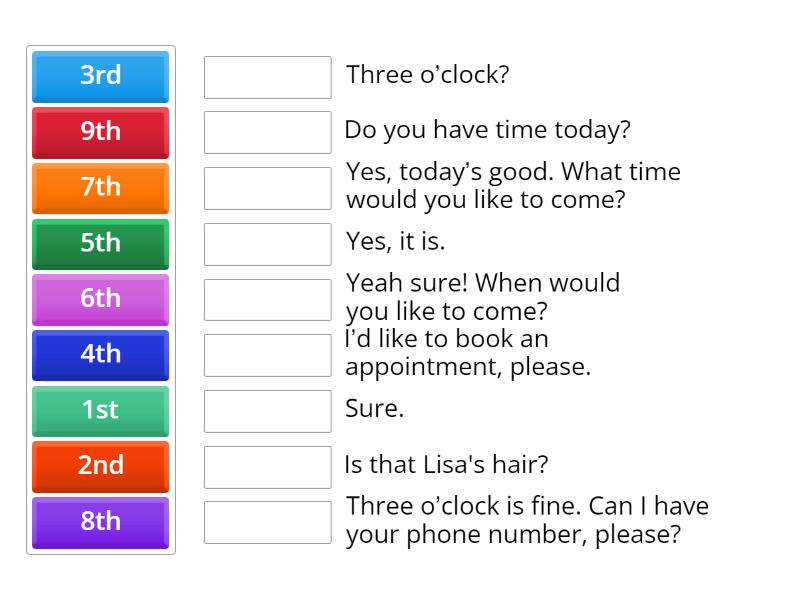Select the blue 3rd tile
Screen dimensions: 800x600
click(100, 76)
